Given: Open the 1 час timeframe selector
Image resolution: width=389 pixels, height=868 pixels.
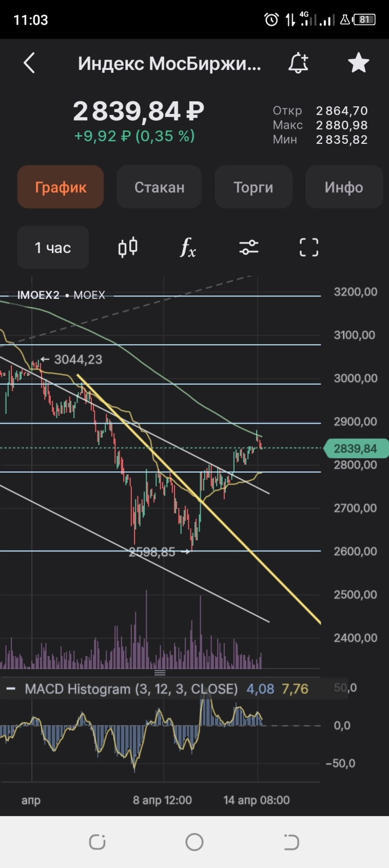Looking at the screenshot, I should pyautogui.click(x=53, y=248).
